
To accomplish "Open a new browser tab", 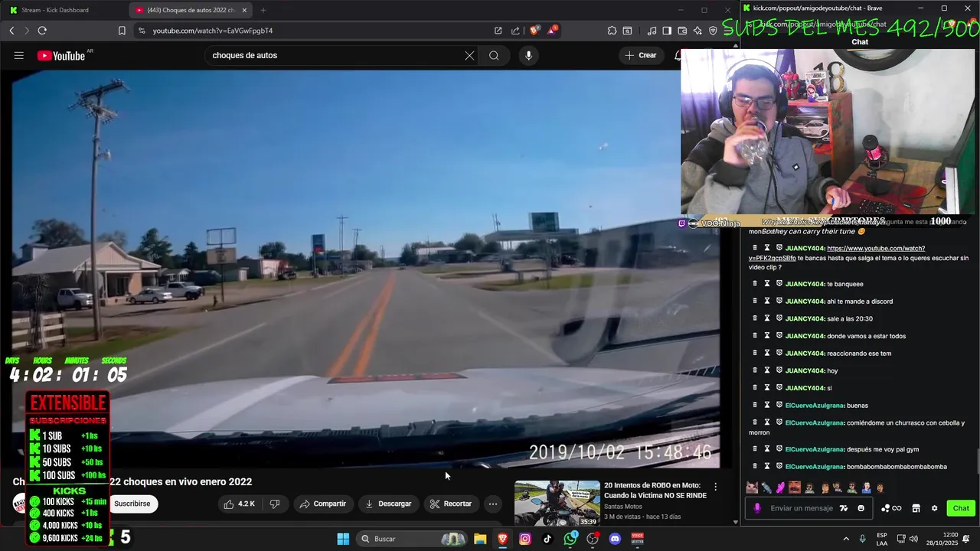I will coord(263,10).
